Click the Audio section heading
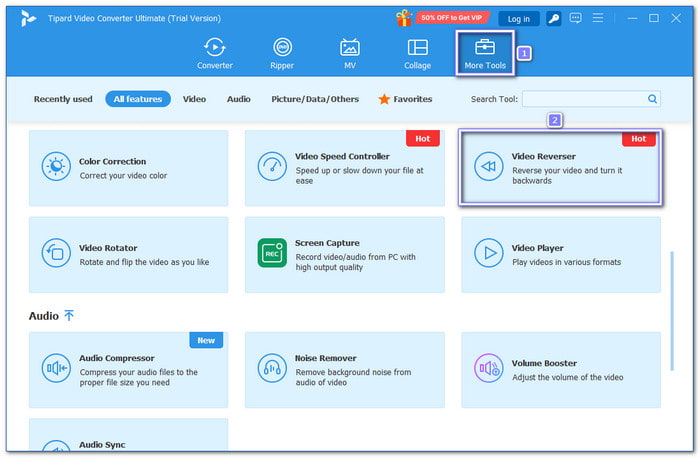This screenshot has height=458, width=700. tap(44, 316)
